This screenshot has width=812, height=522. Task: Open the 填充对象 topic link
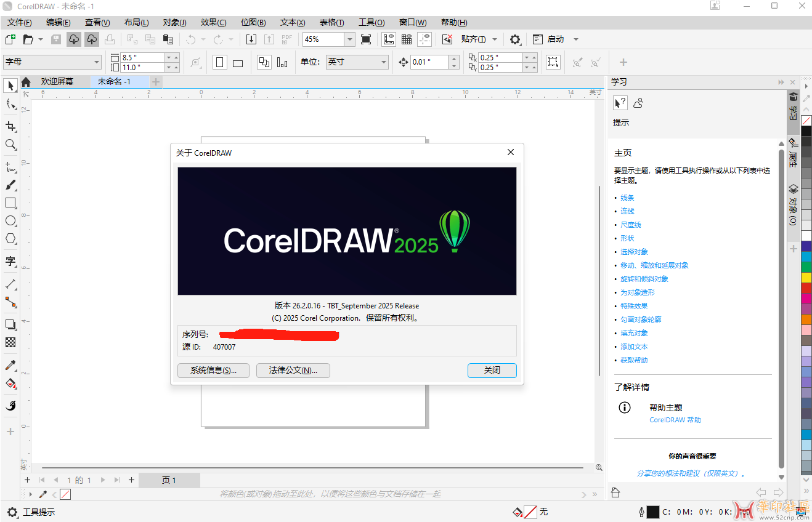pyautogui.click(x=634, y=333)
